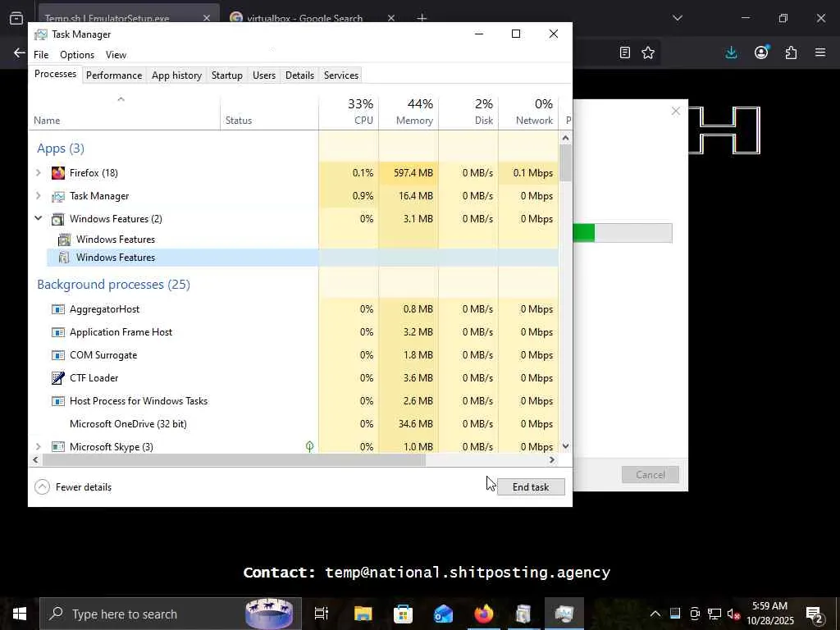Click Cancel in the background dialog

pos(651,475)
